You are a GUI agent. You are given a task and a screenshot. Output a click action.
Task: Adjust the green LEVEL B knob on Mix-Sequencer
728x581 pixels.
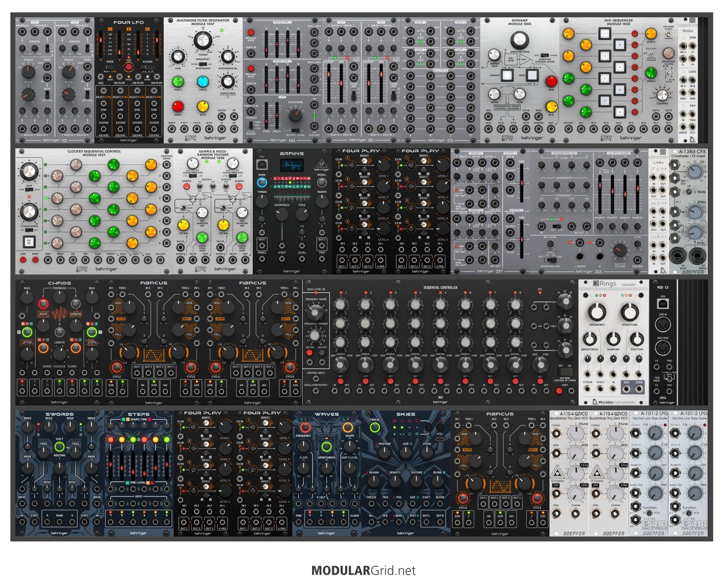pos(651,73)
